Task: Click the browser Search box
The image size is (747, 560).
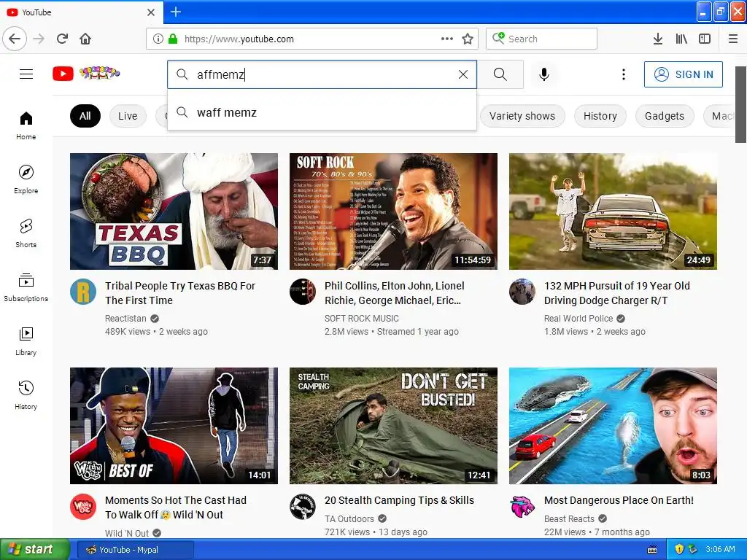Action: point(542,39)
